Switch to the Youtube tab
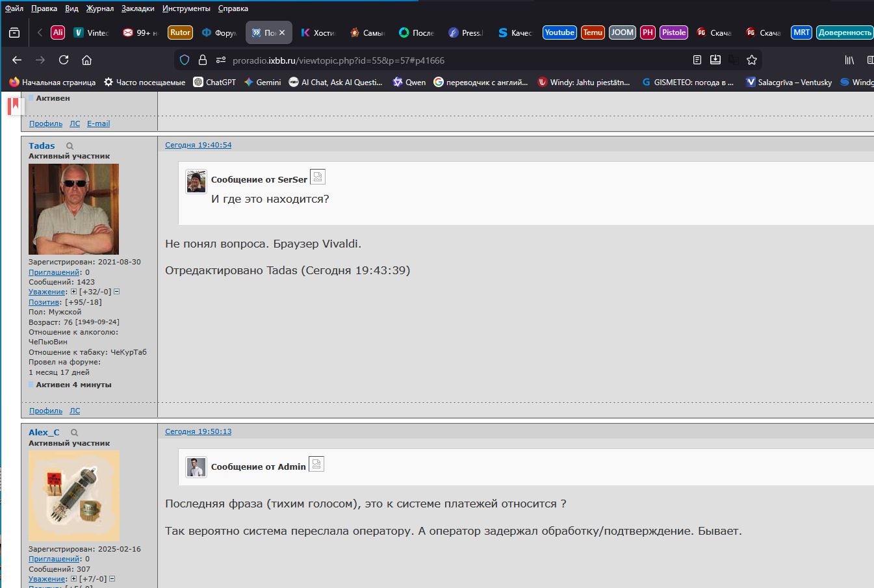Image resolution: width=874 pixels, height=588 pixels. (x=559, y=32)
